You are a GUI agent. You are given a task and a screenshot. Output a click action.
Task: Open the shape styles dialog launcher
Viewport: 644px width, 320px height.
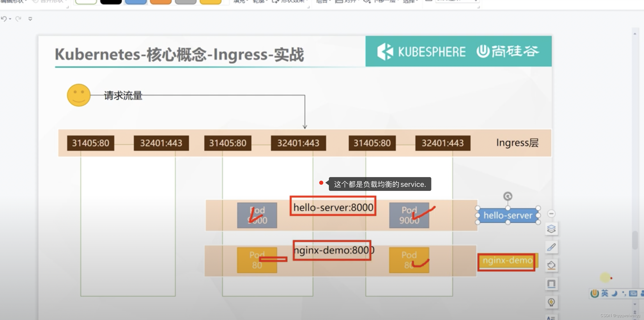[308, 7]
